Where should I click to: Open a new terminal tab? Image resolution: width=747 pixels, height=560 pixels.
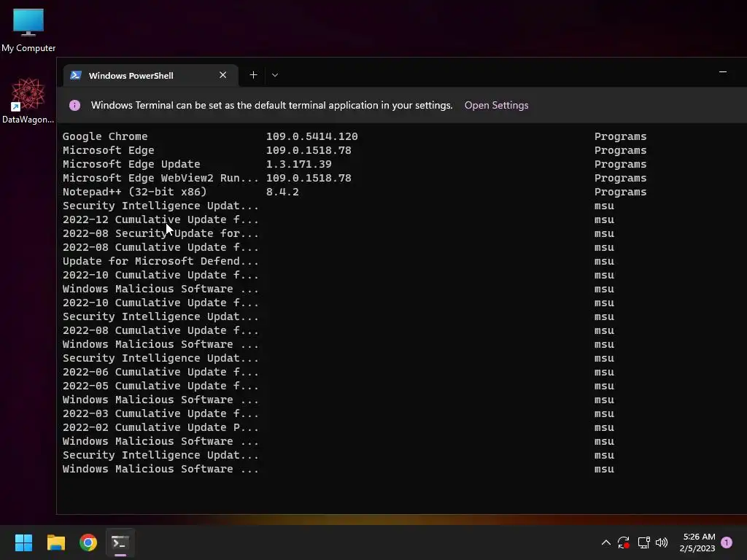[x=253, y=75]
